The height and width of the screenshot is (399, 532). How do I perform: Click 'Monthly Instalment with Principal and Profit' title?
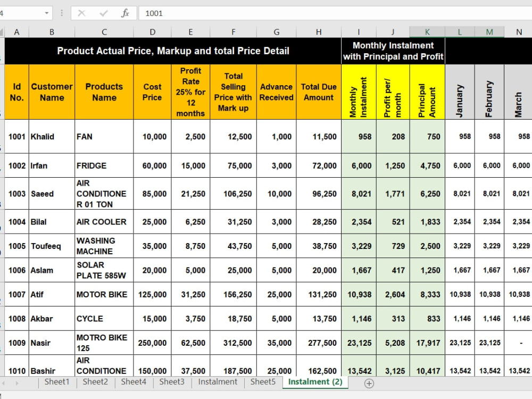point(393,51)
